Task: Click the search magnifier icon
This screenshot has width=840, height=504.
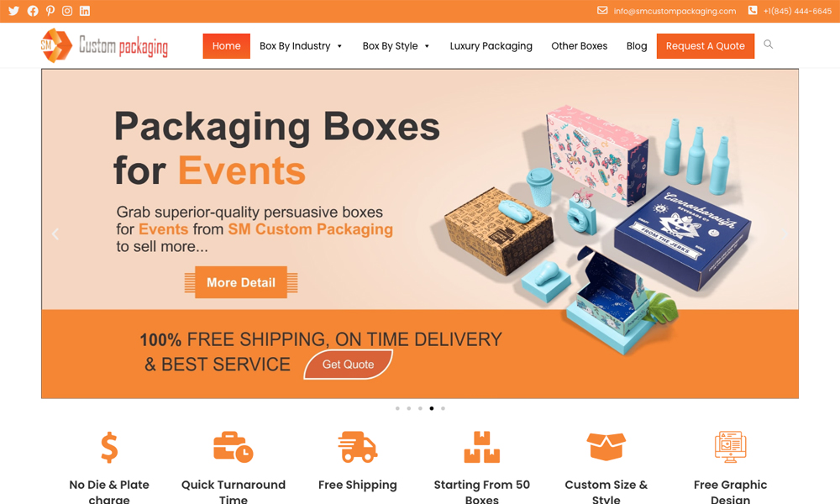Action: click(769, 45)
